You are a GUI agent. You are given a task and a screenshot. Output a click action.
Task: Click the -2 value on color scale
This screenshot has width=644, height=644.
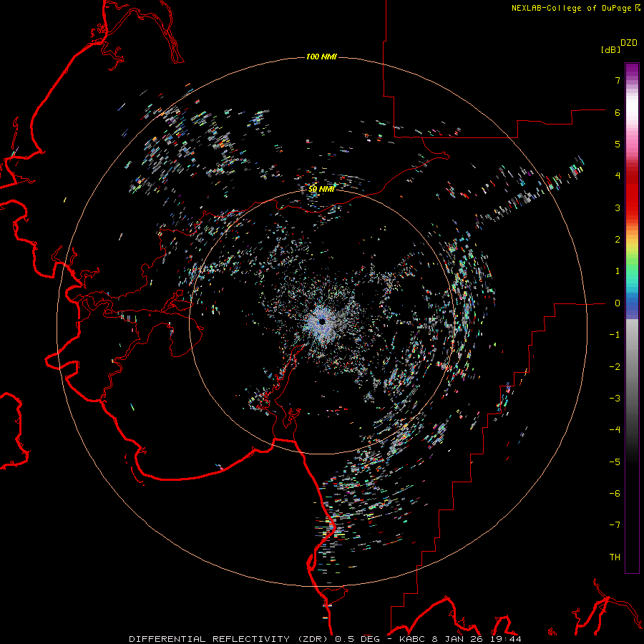pos(615,367)
